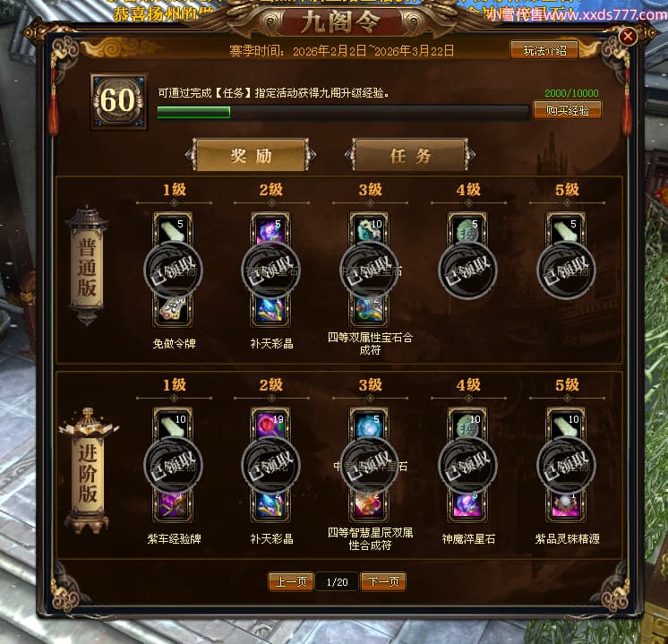Screen dimensions: 668x644
Task: Click the 补天彩晶 icon in the 进阶版 row
Action: tap(271, 506)
